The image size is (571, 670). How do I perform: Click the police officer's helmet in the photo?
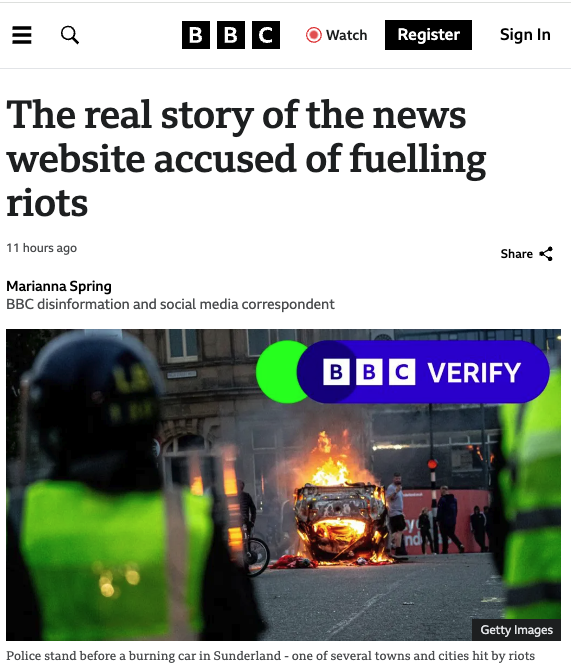pyautogui.click(x=92, y=394)
